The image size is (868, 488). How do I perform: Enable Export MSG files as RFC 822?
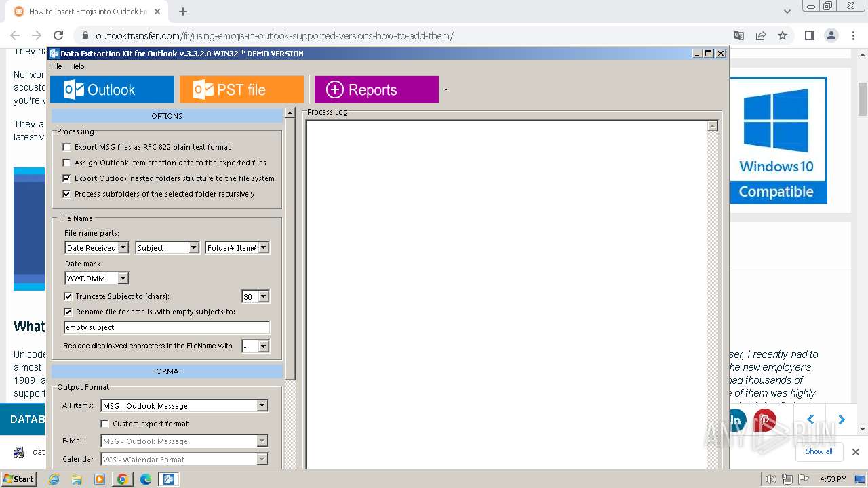click(66, 147)
